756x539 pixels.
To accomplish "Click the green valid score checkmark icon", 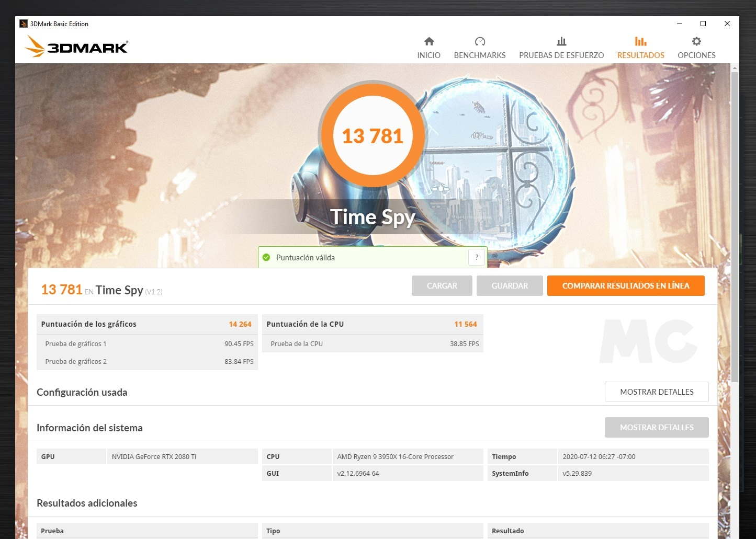I will pos(266,257).
